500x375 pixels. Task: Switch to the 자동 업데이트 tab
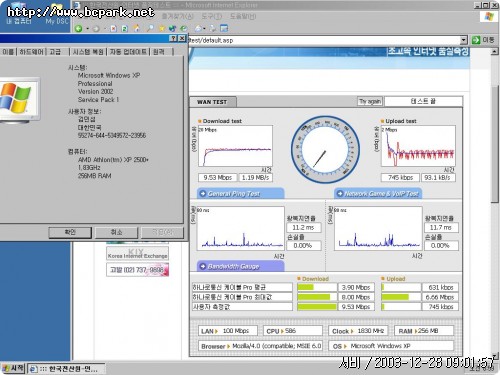click(128, 52)
